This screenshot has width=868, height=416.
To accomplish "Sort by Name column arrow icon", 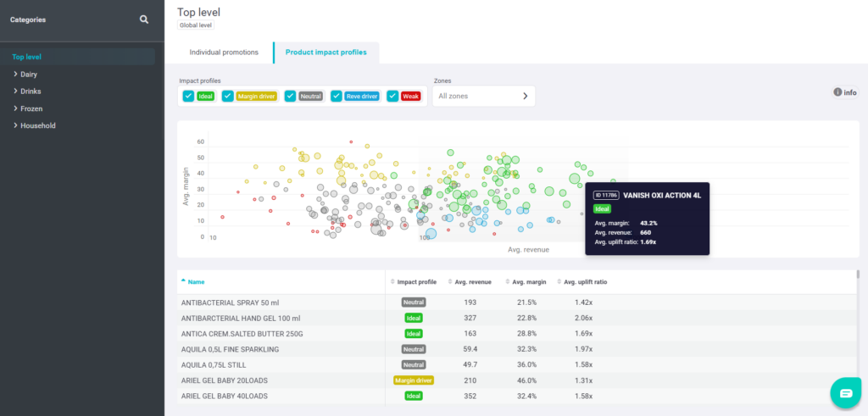I will click(183, 281).
